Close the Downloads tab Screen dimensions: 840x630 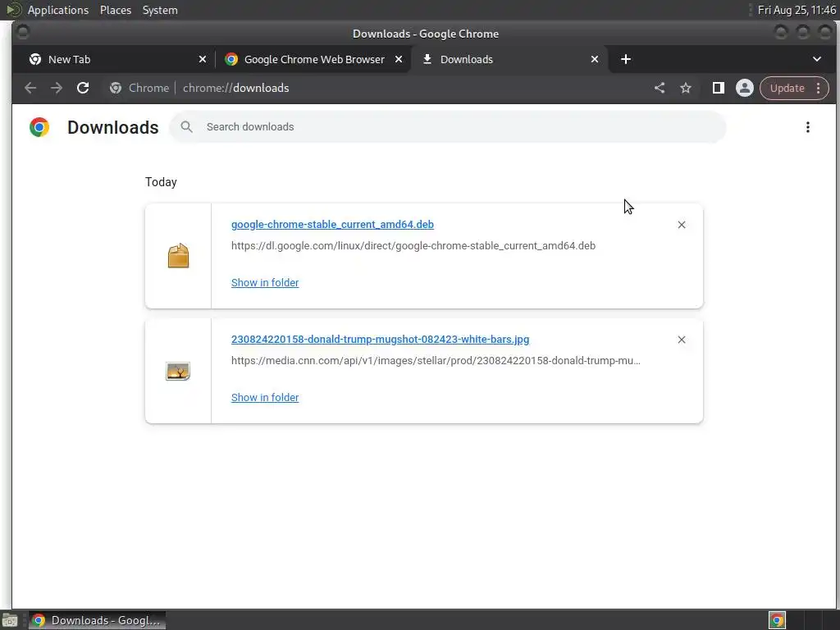pyautogui.click(x=595, y=59)
